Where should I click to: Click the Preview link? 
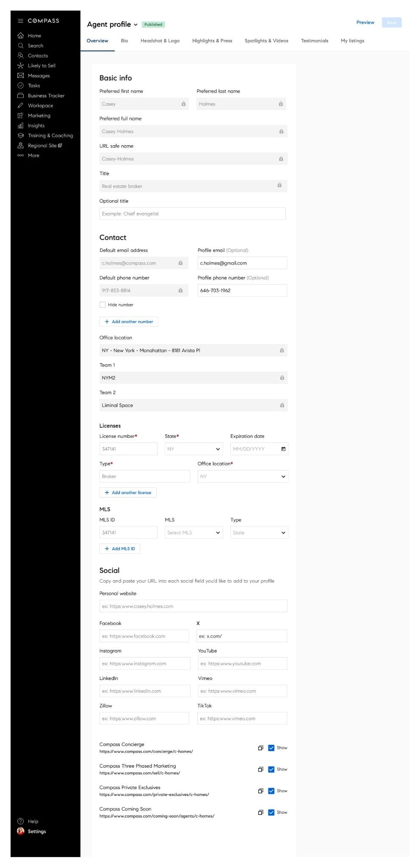tap(365, 22)
